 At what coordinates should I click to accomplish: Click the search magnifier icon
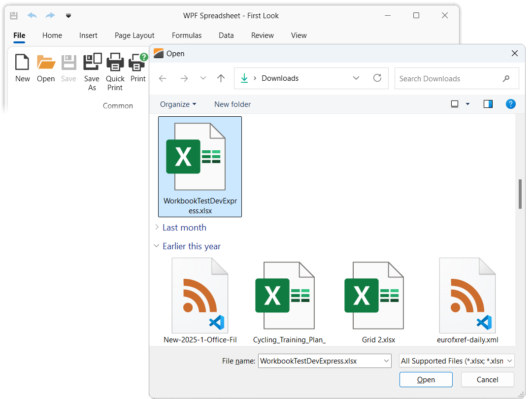coord(506,79)
